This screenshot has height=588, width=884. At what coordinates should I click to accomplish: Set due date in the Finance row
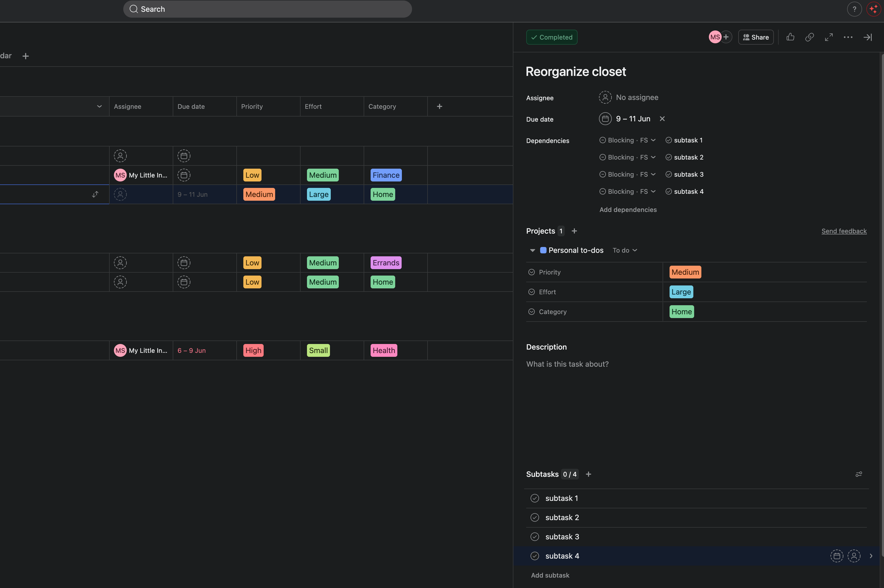click(184, 175)
